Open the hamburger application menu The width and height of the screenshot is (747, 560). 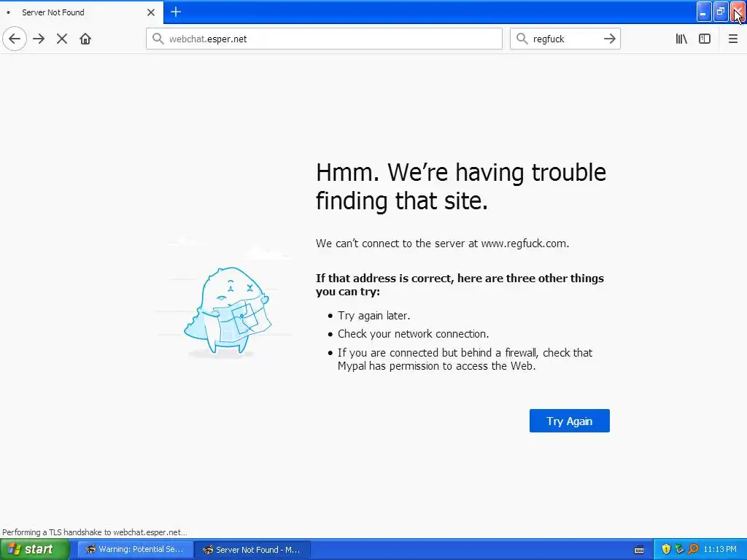[732, 39]
